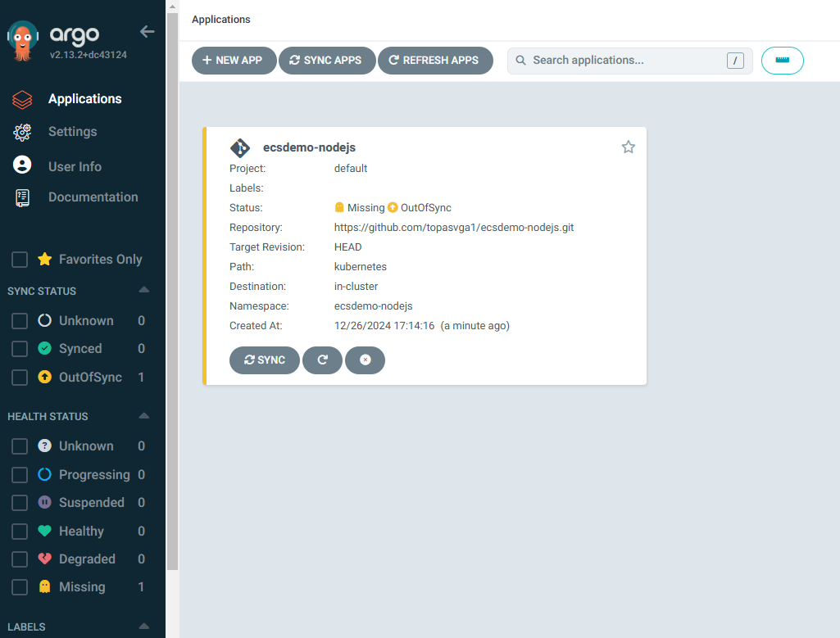Click the version text v2.13.2+dc43124

point(89,55)
